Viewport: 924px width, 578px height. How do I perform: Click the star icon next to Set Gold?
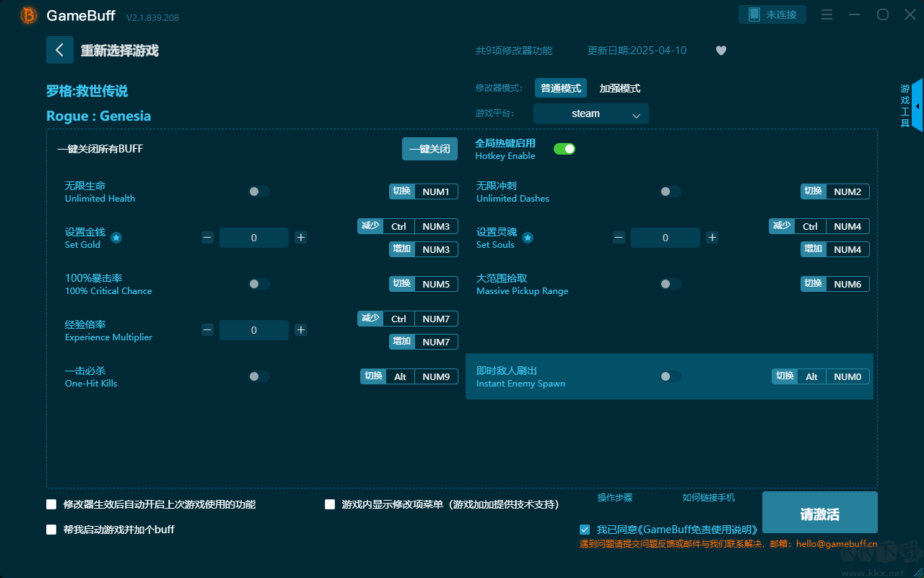point(116,238)
